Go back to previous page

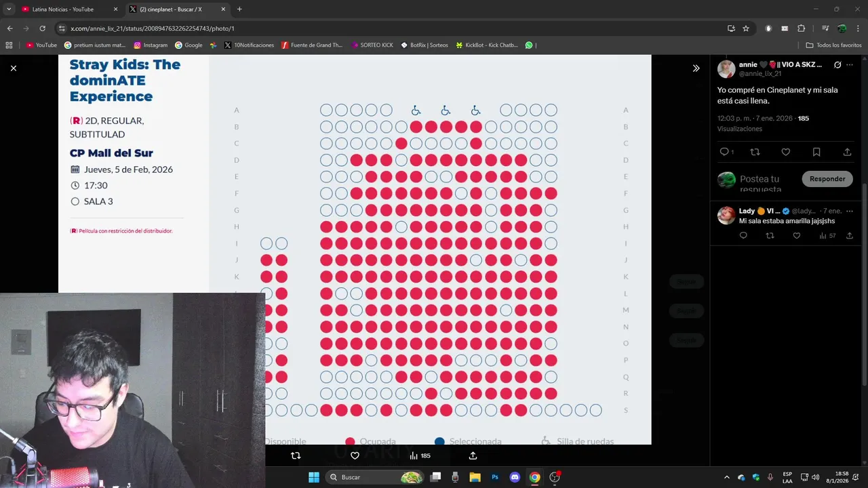click(x=9, y=28)
